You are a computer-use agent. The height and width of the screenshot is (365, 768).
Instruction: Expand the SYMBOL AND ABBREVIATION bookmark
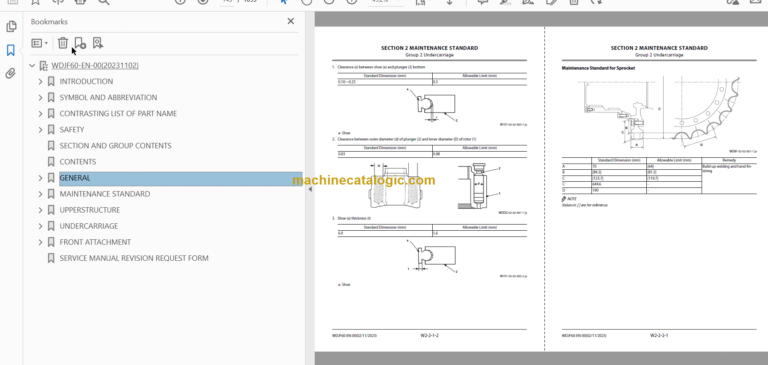40,98
